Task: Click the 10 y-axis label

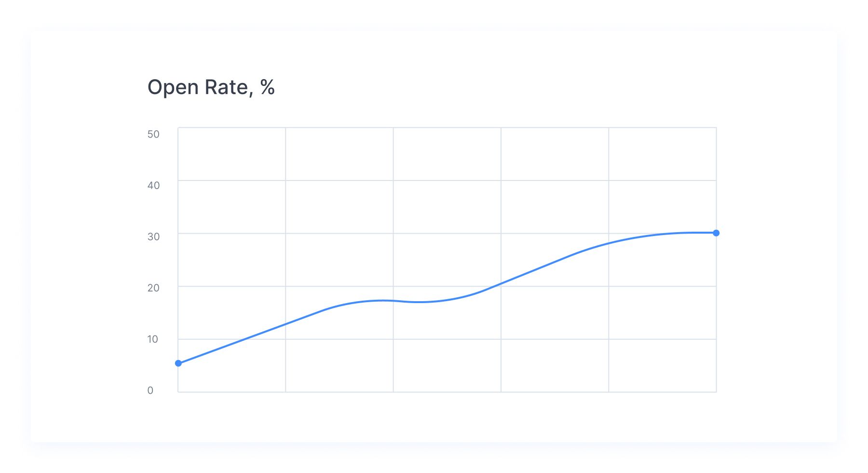Action: point(153,339)
